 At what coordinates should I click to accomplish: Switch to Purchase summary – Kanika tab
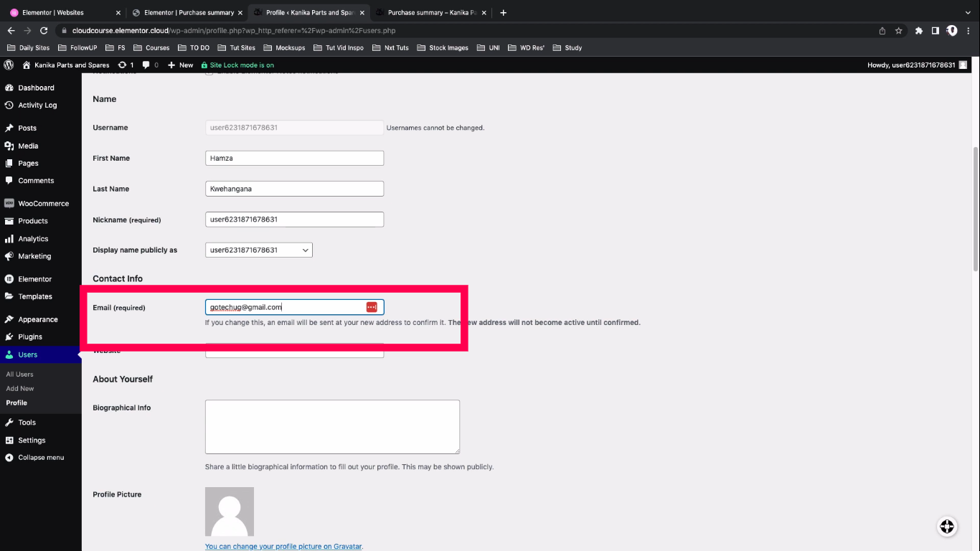(x=430, y=12)
